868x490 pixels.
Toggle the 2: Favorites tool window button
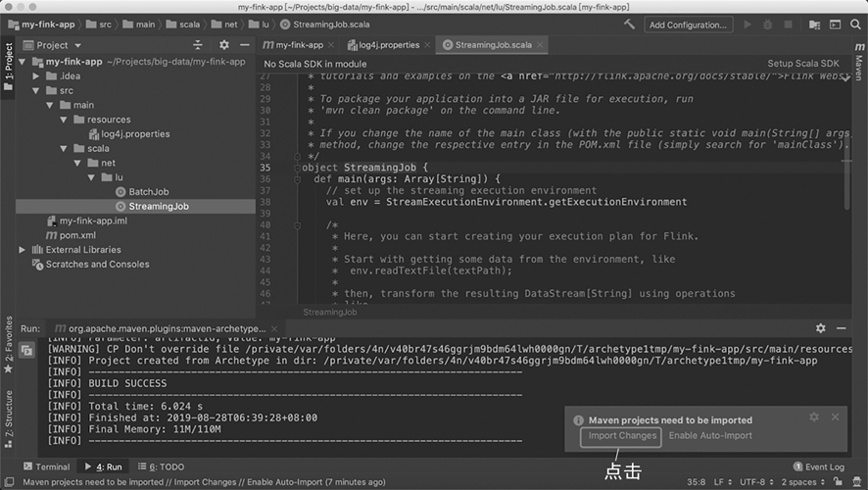tap(8, 344)
